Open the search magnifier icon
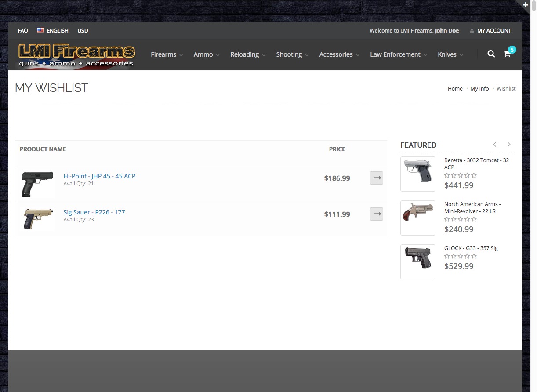 (491, 54)
